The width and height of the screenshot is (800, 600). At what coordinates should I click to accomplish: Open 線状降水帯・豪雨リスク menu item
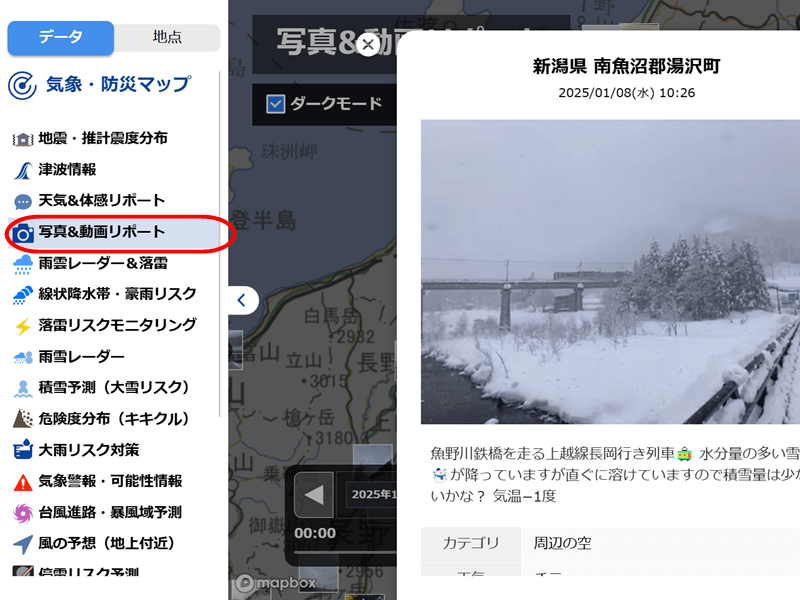tap(105, 294)
